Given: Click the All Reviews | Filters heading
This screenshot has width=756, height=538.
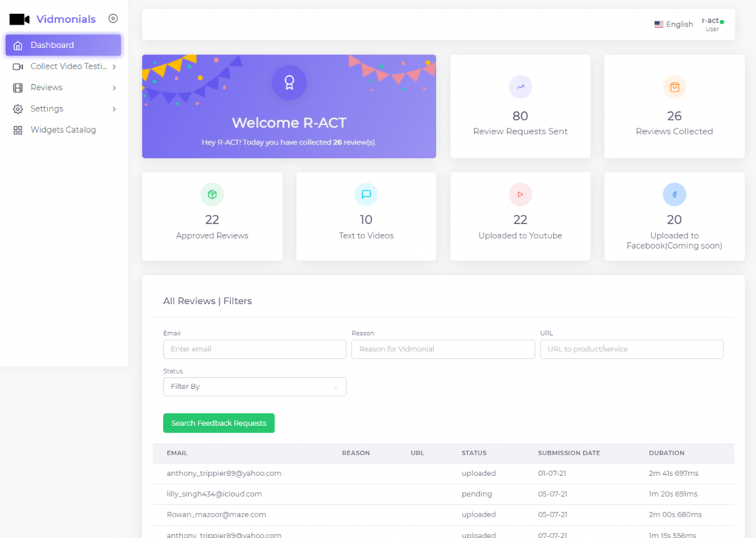Looking at the screenshot, I should (x=207, y=301).
